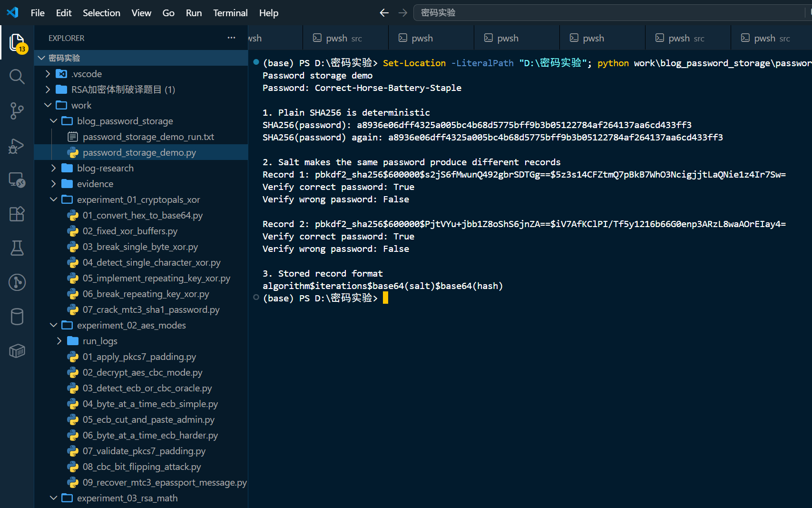Screen dimensions: 812x508
Task: Open 04_byte_at_a_time_ecb_simple.py
Action: pos(141,404)
